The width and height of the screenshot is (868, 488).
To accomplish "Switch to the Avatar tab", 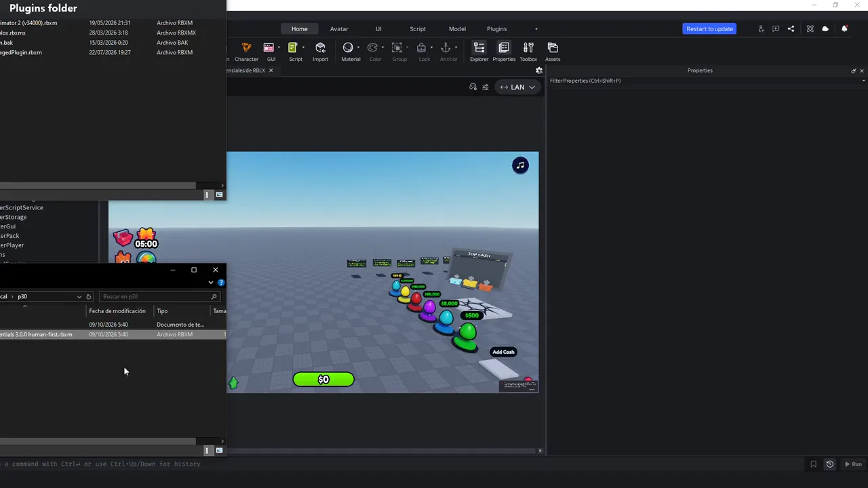I will [x=339, y=28].
